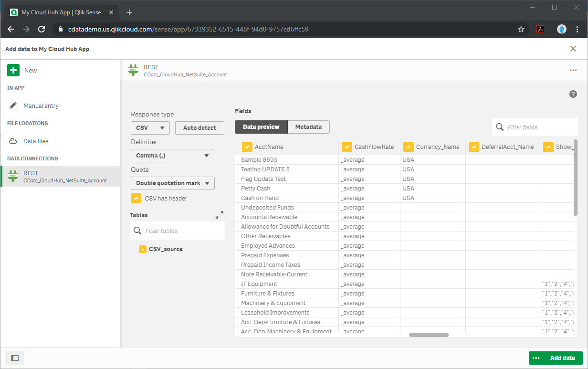
Task: Select the Data preview tab
Action: click(261, 127)
